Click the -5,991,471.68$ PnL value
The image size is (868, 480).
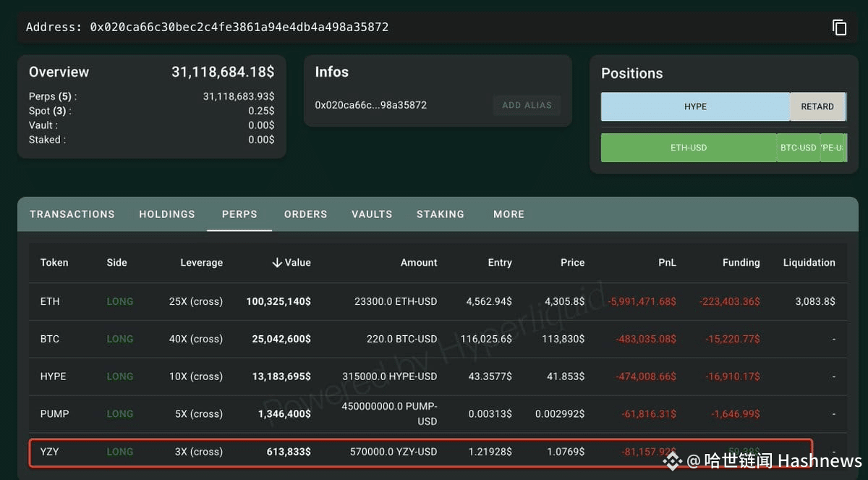[642, 301]
